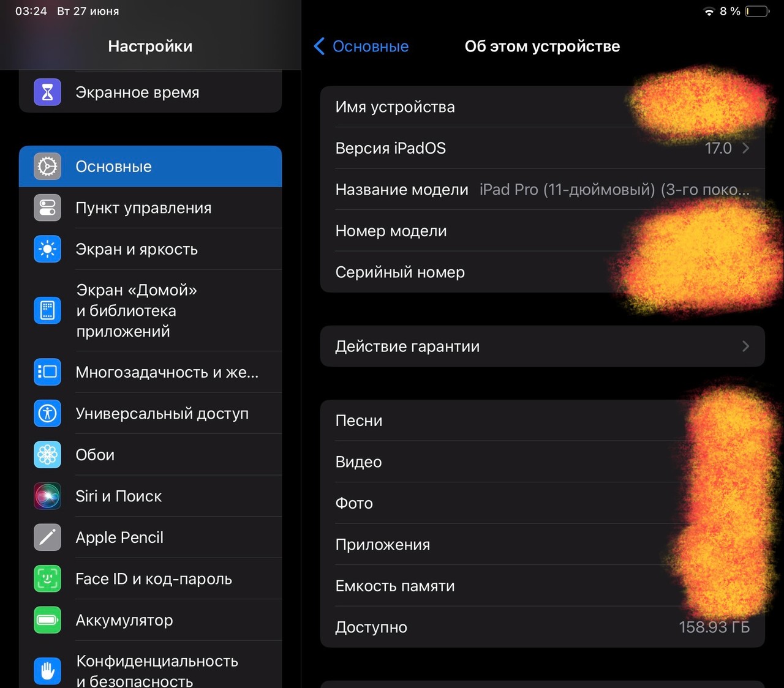Open the iPadOS version chevron
Viewport: 784px width, 688px height.
pos(745,148)
